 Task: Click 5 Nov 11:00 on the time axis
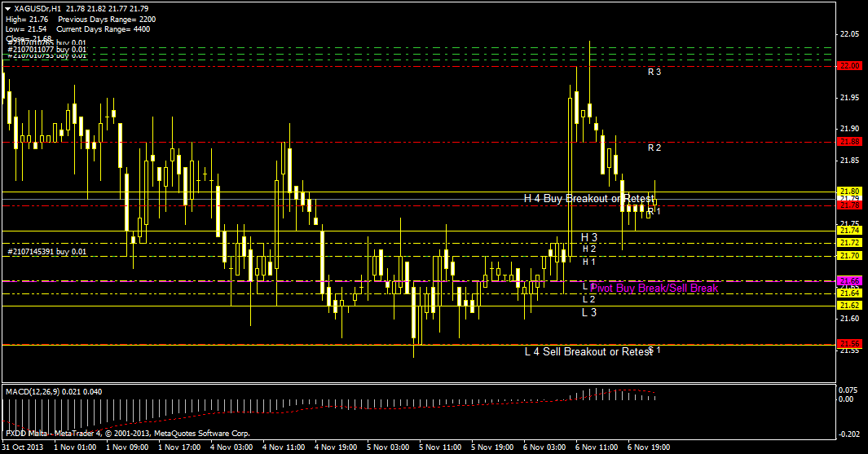pyautogui.click(x=440, y=447)
